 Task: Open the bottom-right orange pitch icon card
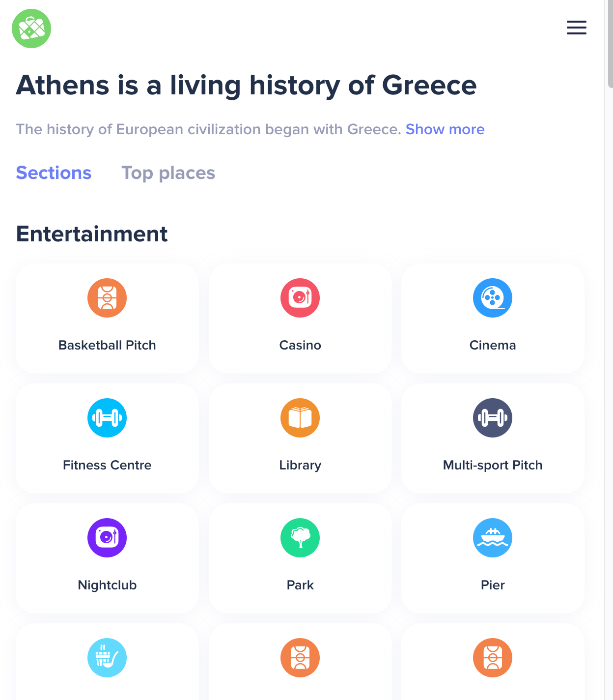493,662
